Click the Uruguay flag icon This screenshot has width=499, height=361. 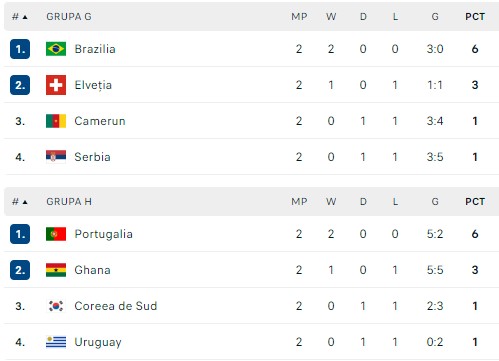pyautogui.click(x=56, y=342)
